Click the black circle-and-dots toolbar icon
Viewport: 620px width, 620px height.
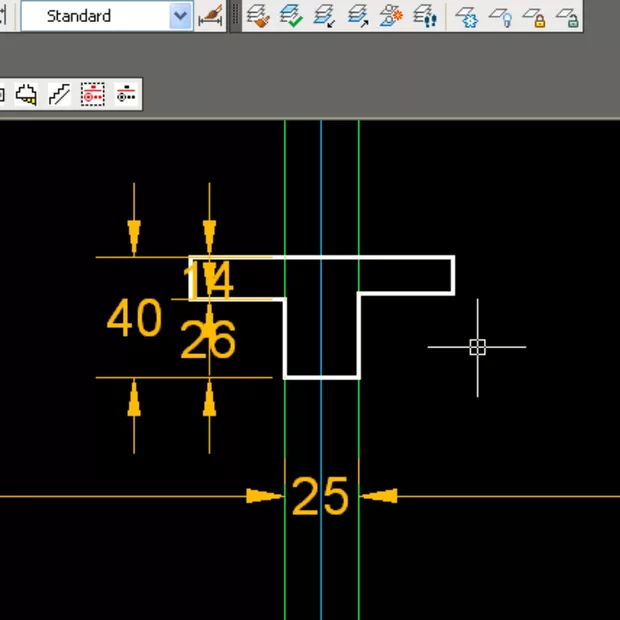click(x=125, y=95)
